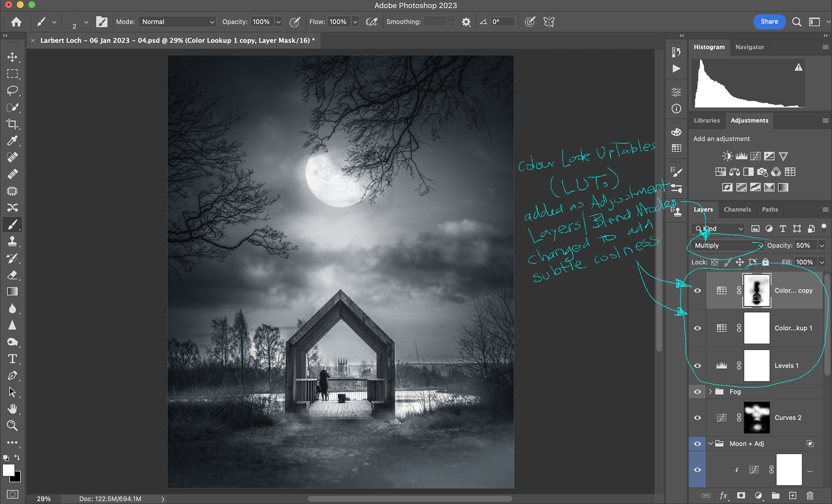This screenshot has width=832, height=504.
Task: Switch to the Navigator tab
Action: tap(750, 47)
